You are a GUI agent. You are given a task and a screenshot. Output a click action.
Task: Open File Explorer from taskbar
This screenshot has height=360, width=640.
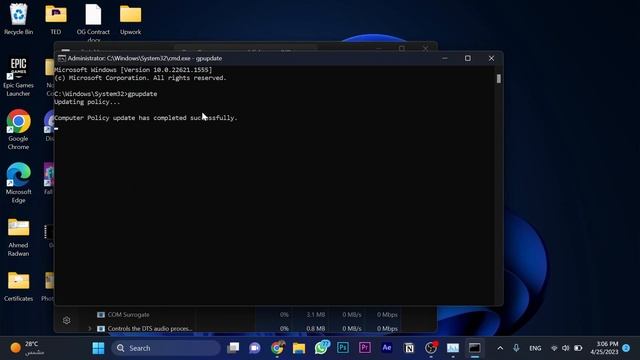(x=299, y=348)
